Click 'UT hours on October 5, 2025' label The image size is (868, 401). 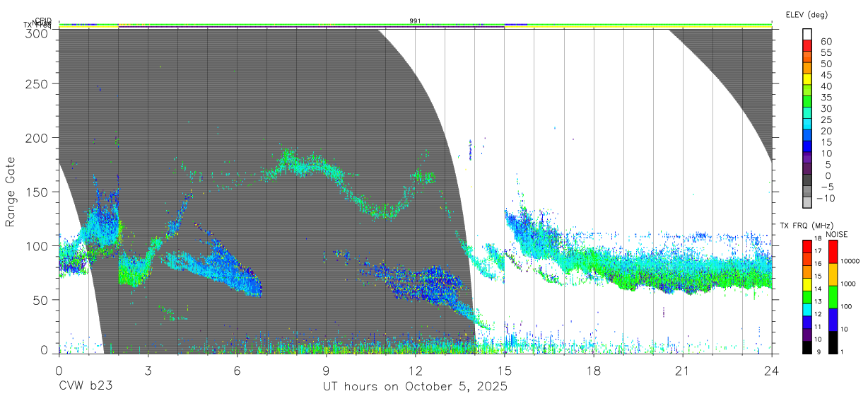click(415, 387)
